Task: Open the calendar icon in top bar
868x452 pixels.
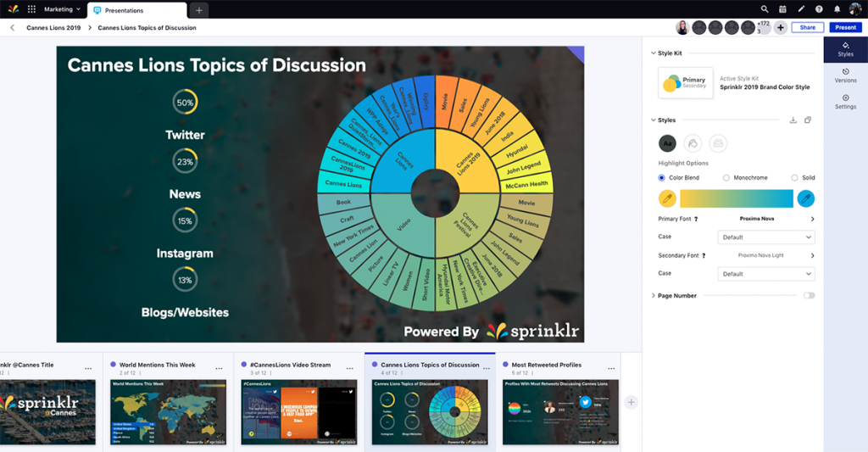Action: [x=782, y=9]
